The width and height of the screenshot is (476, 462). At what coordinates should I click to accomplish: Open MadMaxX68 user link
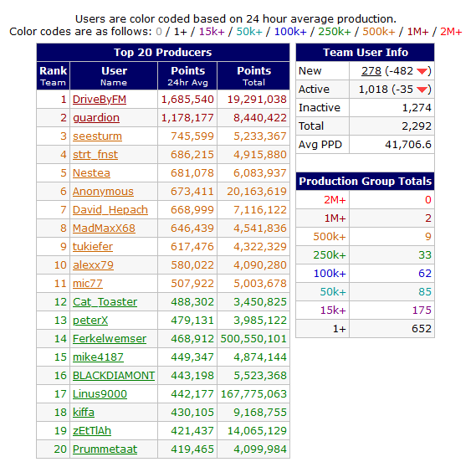[x=104, y=228]
